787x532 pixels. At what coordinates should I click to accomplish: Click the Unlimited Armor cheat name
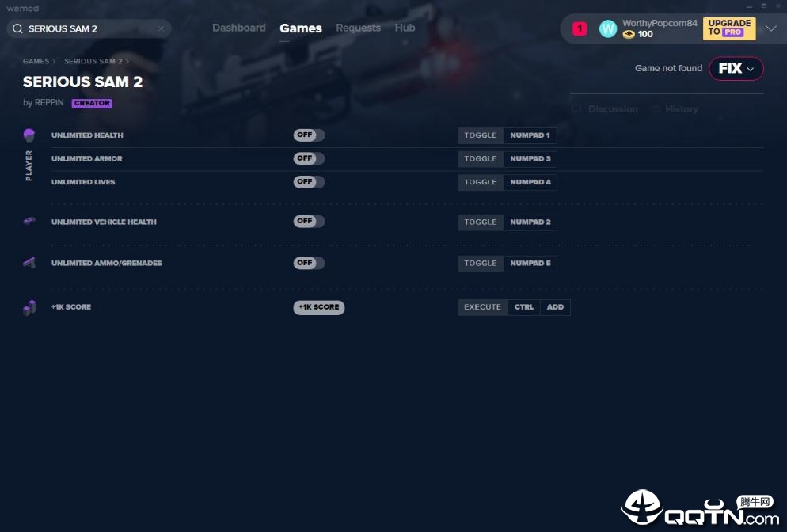pyautogui.click(x=87, y=158)
